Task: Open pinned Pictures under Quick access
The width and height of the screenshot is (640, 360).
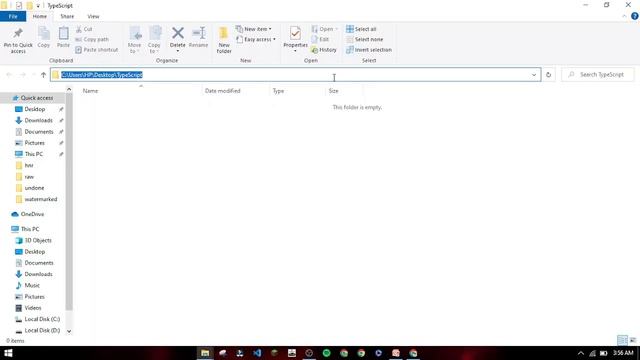Action: 35,143
